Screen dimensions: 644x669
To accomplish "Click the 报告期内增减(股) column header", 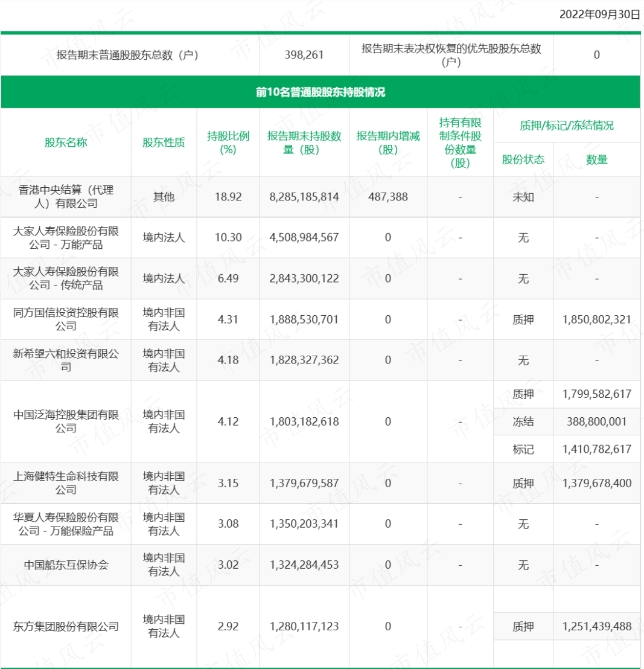I will click(x=388, y=142).
